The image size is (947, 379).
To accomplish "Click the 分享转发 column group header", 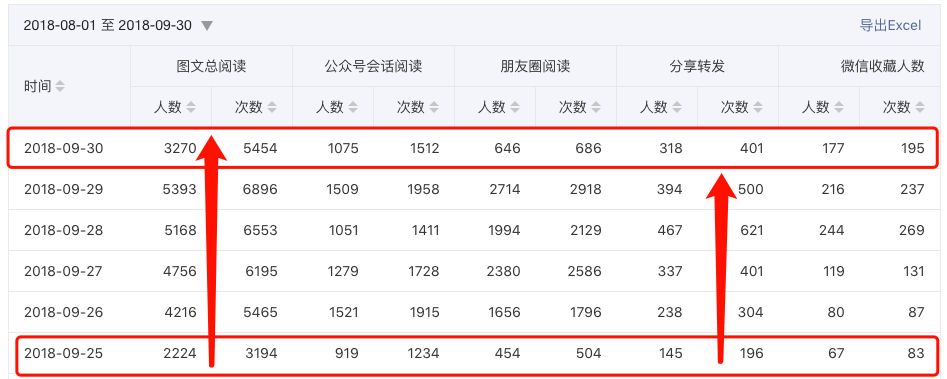I will tap(697, 66).
